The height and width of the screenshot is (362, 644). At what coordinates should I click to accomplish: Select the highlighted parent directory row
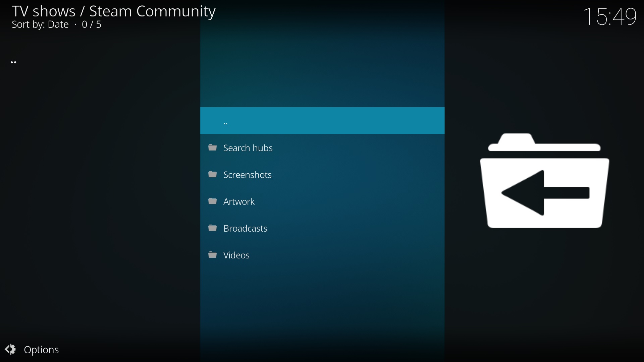tap(322, 121)
